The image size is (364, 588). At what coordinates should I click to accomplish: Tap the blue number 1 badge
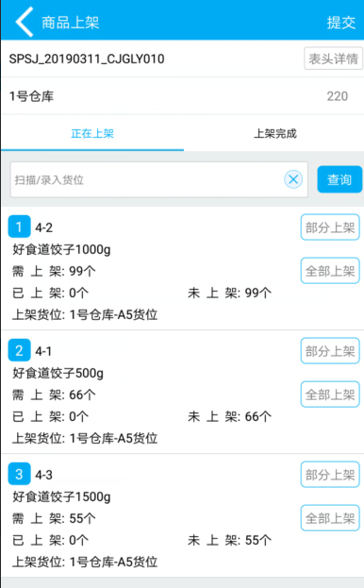pos(19,227)
